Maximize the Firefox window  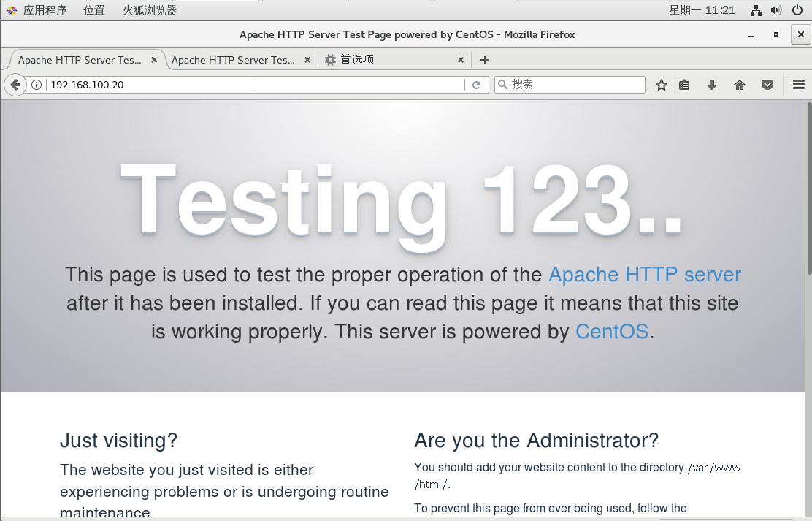point(775,35)
